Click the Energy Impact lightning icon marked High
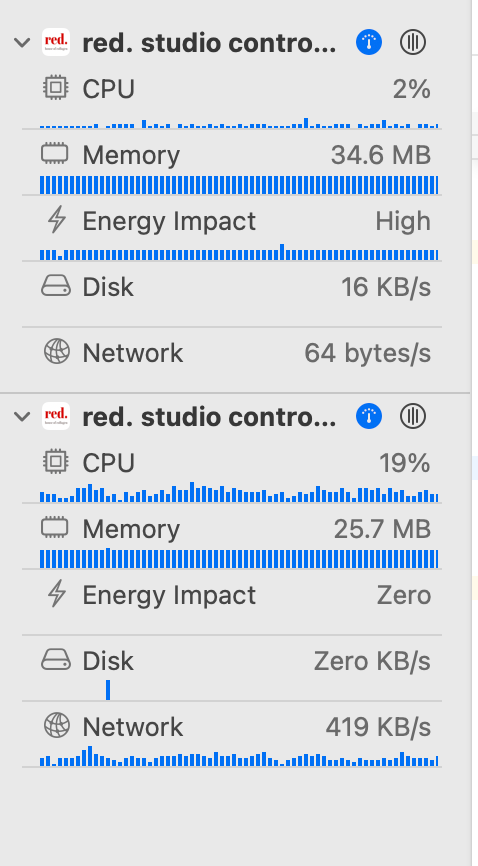 56,220
